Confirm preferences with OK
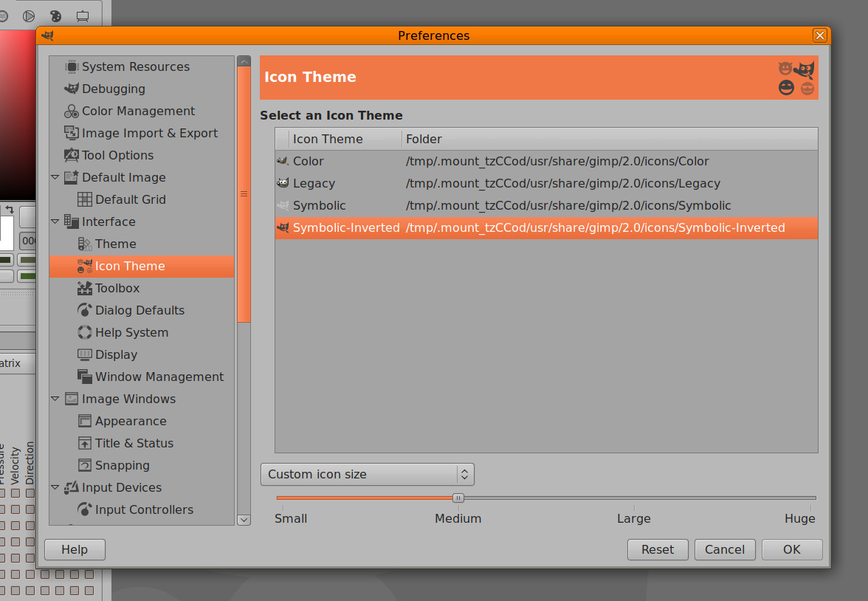Screen dimensions: 868x601 (791, 549)
